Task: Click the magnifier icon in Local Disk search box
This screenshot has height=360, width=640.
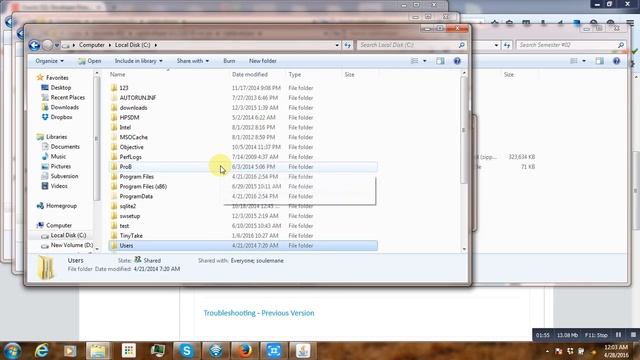Action: pos(461,45)
